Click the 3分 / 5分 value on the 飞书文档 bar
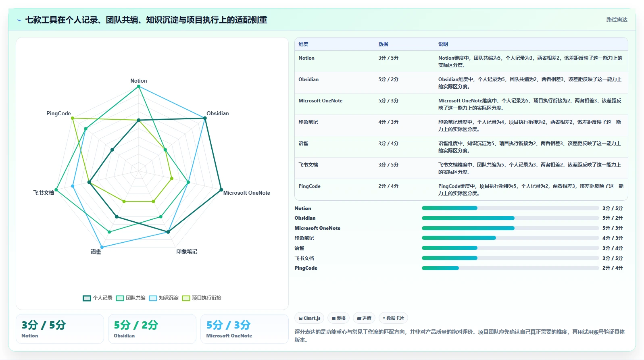Image resolution: width=644 pixels, height=360 pixels. click(613, 258)
